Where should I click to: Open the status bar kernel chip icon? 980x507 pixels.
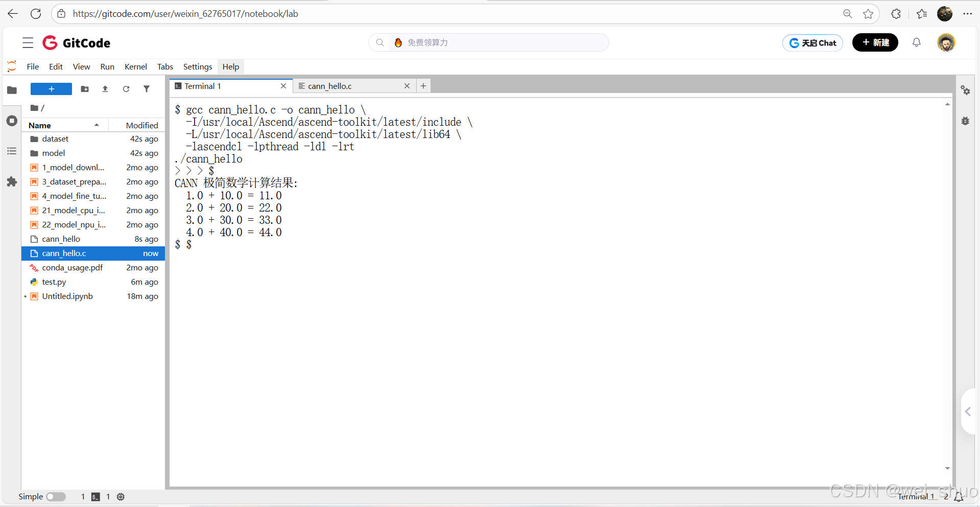click(x=121, y=497)
